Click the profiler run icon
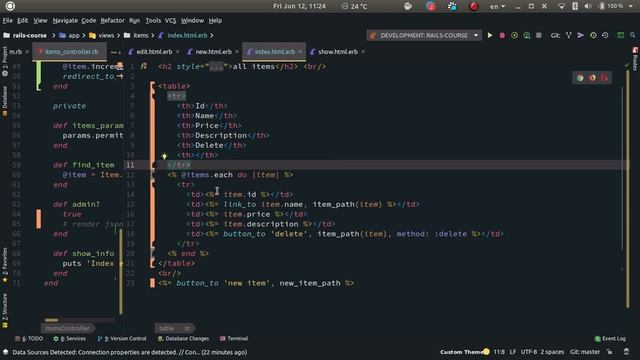The height and width of the screenshot is (360, 640). 527,36
